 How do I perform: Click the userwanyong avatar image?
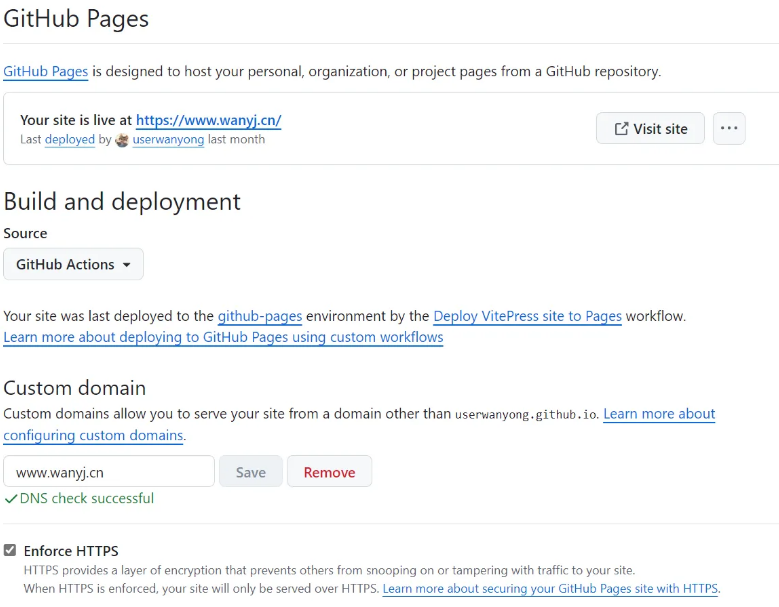[122, 140]
